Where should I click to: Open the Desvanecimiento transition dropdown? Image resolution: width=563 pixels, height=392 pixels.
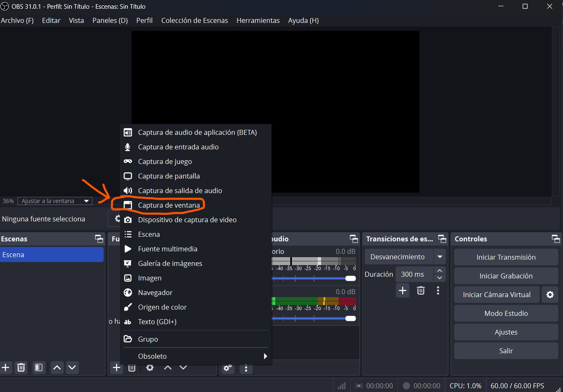tap(440, 257)
